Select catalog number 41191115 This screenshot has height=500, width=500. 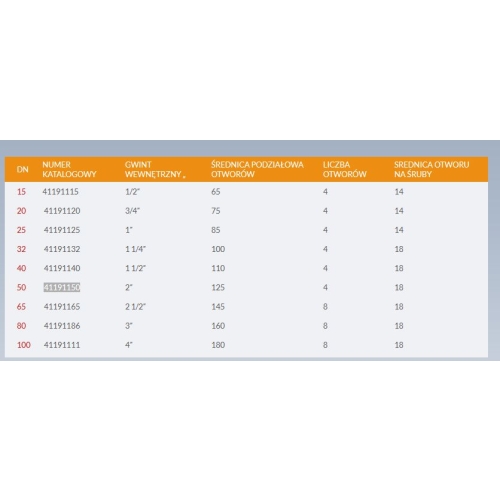tap(61, 192)
